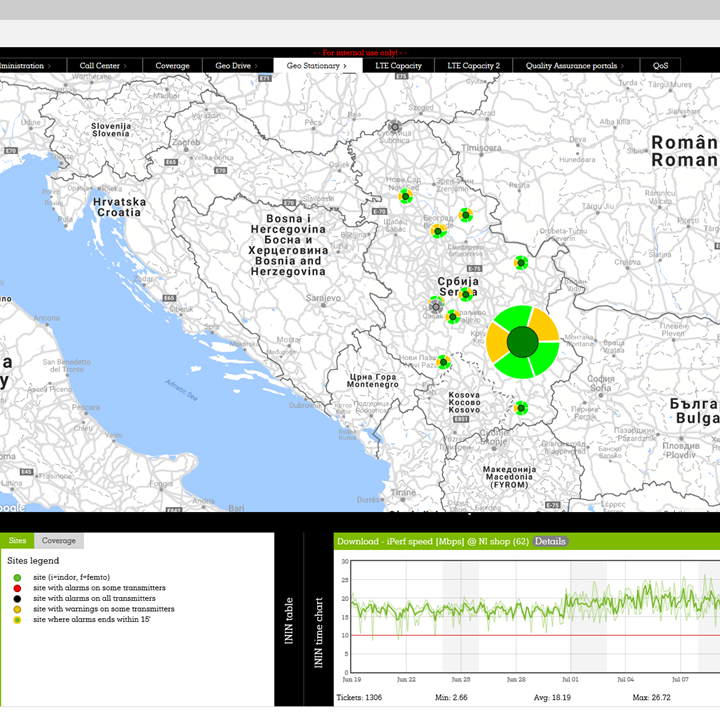
Task: Switch to the Coverage tab in legend panel
Action: (58, 540)
